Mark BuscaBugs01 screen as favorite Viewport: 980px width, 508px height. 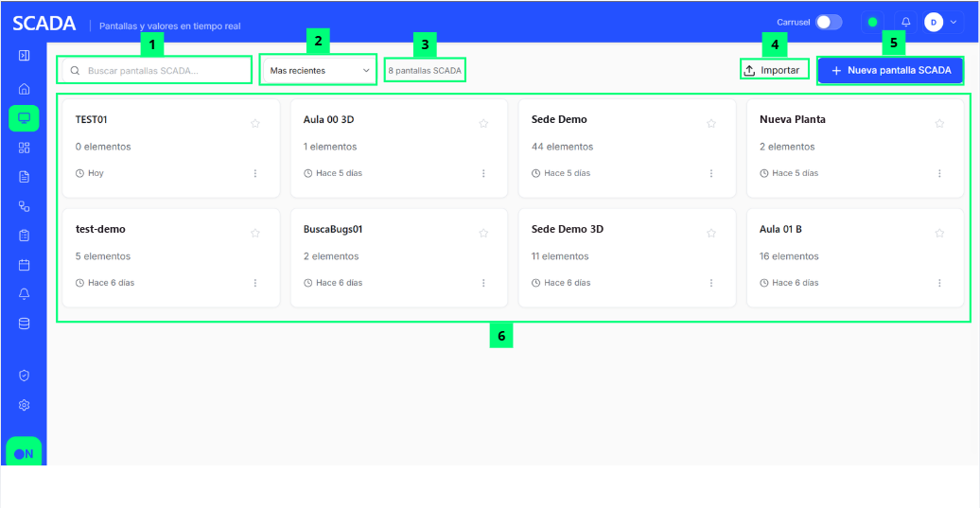point(483,233)
